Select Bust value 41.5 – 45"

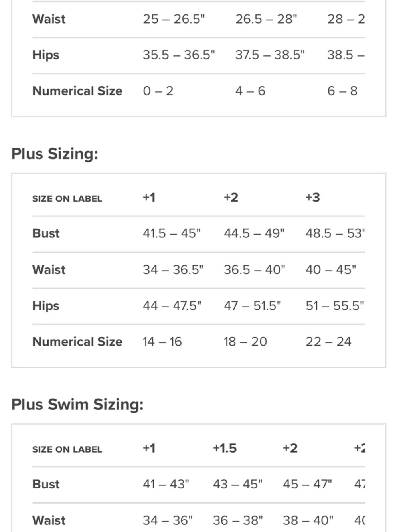[x=172, y=233]
